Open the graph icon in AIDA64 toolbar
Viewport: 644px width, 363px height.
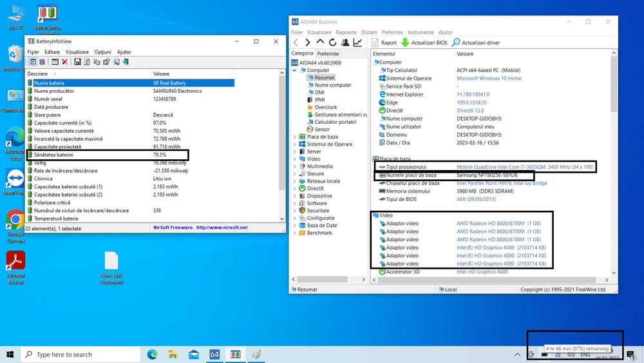tap(357, 43)
